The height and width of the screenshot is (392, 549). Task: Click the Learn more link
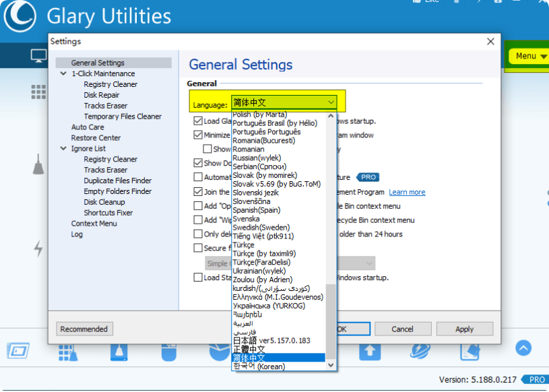click(x=407, y=192)
